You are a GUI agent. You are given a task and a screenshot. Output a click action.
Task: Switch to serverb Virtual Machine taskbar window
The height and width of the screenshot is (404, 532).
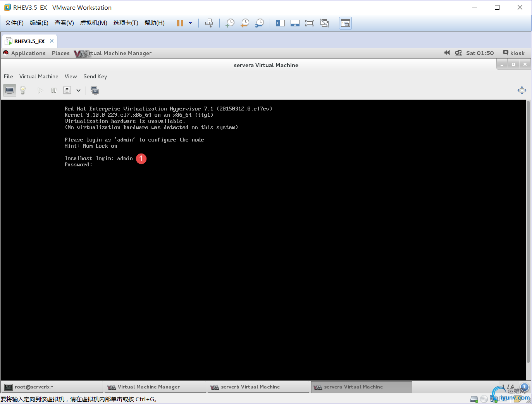click(258, 387)
